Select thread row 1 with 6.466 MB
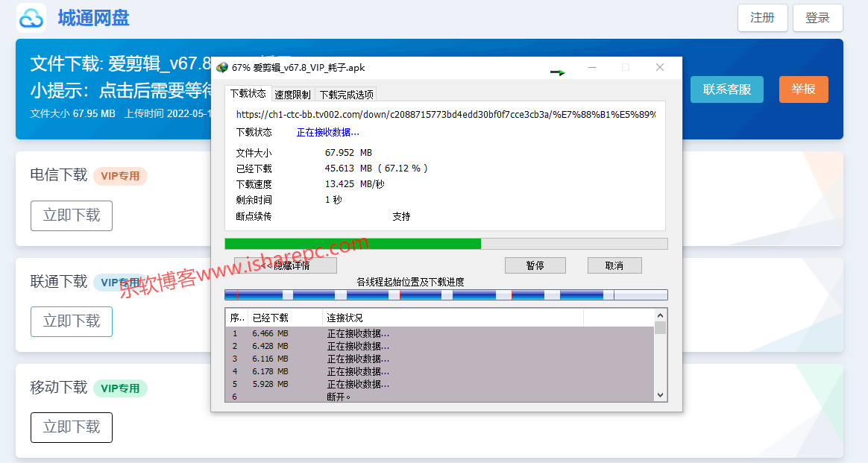Image resolution: width=868 pixels, height=463 pixels. [439, 333]
